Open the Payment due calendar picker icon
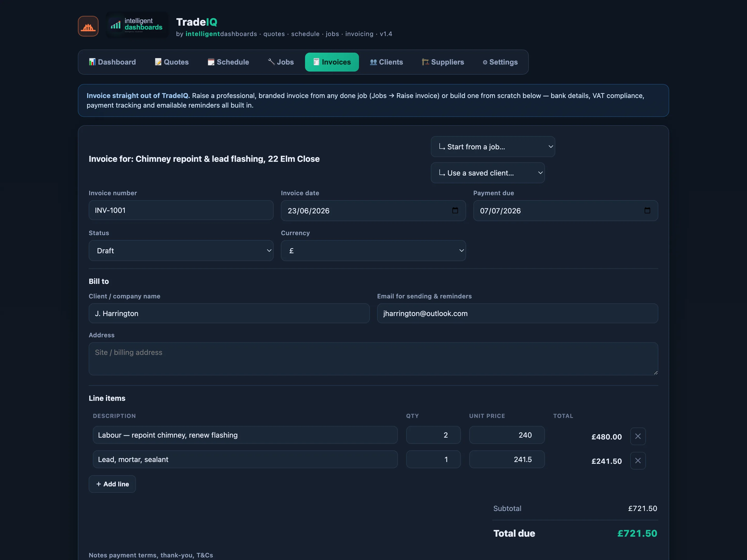The image size is (747, 560). (x=647, y=211)
